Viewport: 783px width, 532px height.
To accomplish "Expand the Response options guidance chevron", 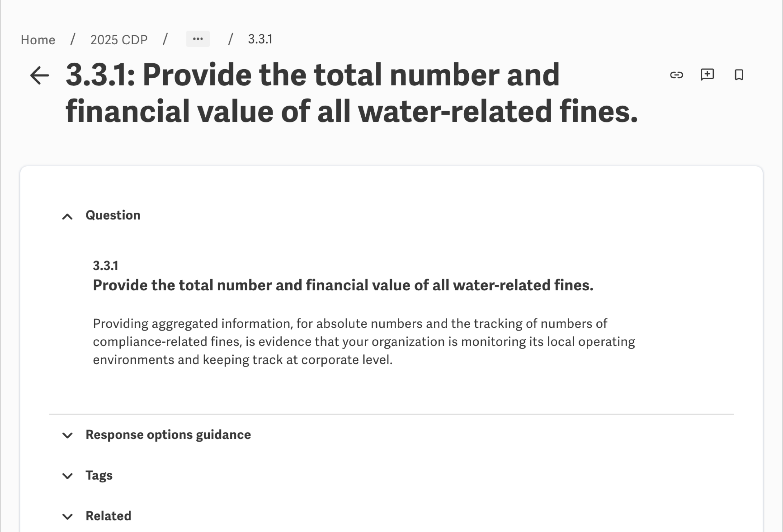I will click(x=67, y=435).
